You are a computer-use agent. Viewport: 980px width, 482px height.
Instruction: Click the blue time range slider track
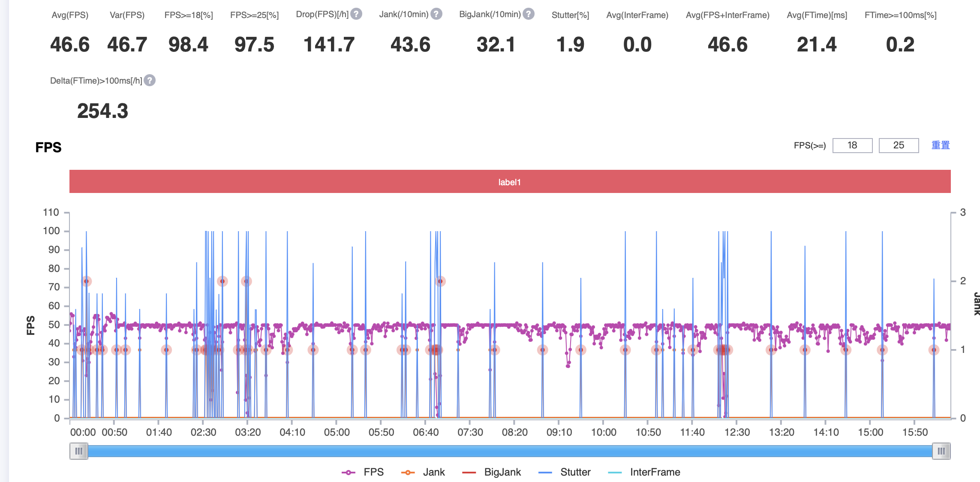point(510,451)
